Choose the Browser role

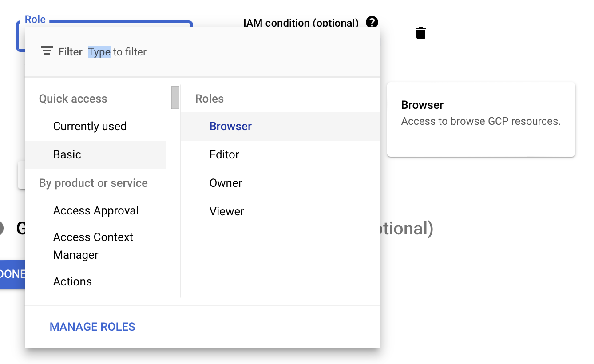[x=280, y=127]
